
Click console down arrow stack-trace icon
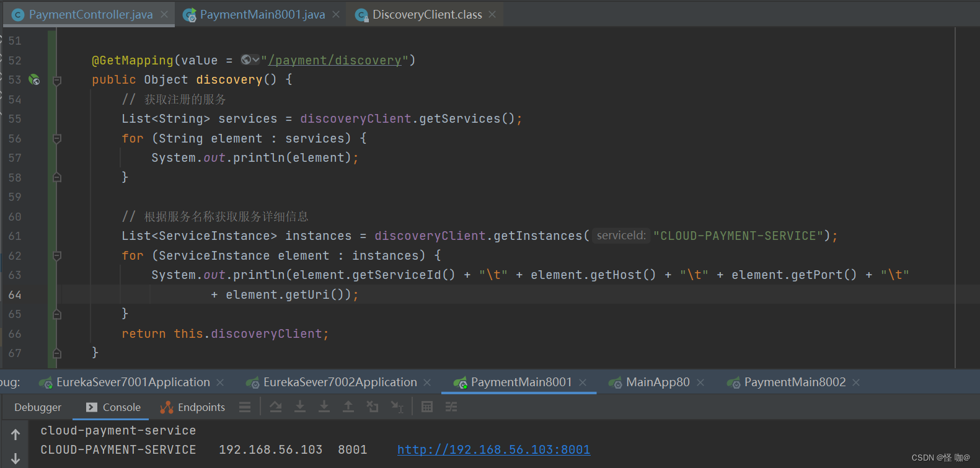(15, 459)
